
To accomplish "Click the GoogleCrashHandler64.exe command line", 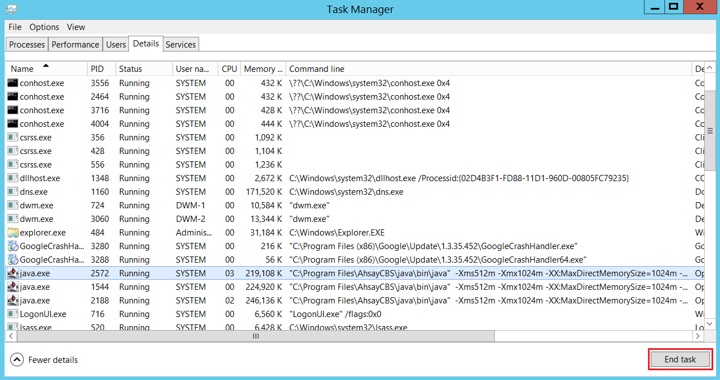I will click(438, 260).
